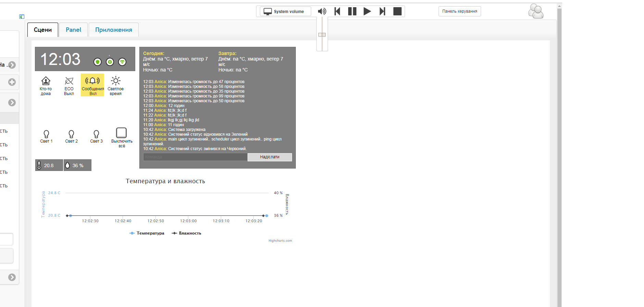Click the chart x-axis label 12:03:00
644x307 pixels.
(x=188, y=221)
